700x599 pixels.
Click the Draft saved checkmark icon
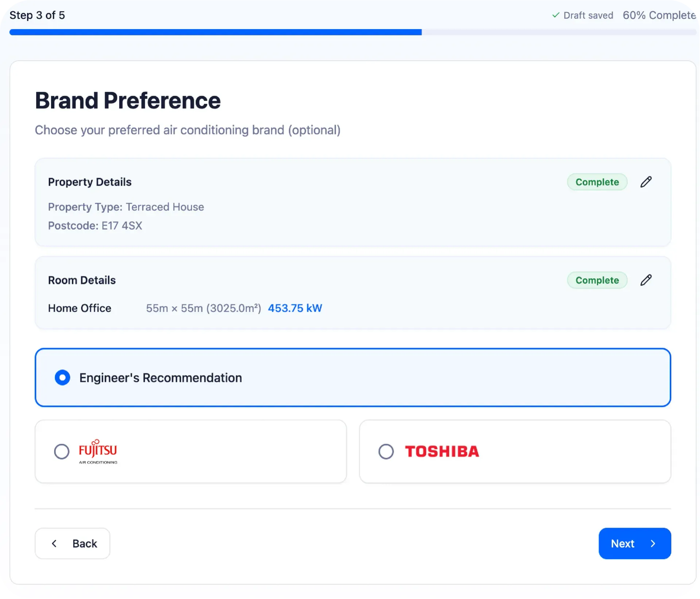(x=556, y=15)
